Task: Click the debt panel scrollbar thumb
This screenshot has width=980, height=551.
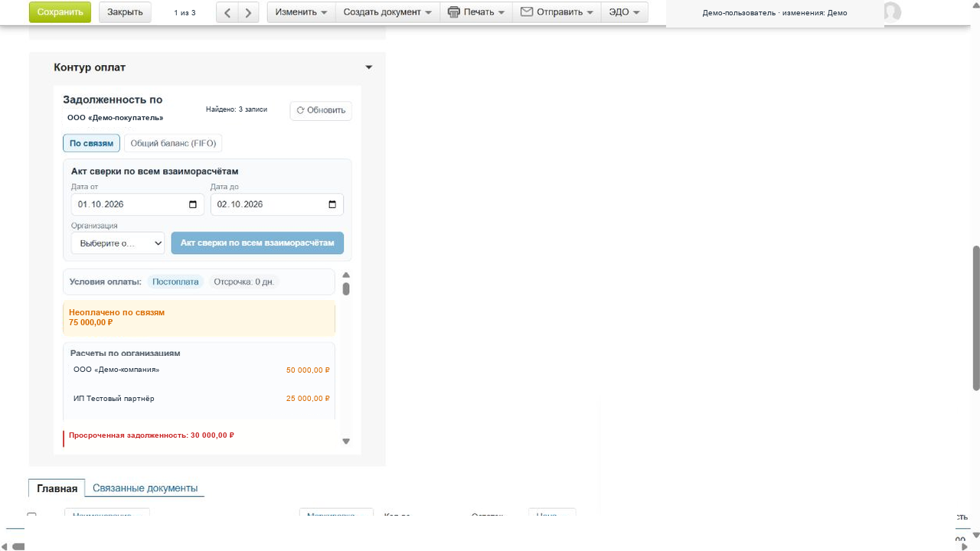Action: (346, 289)
